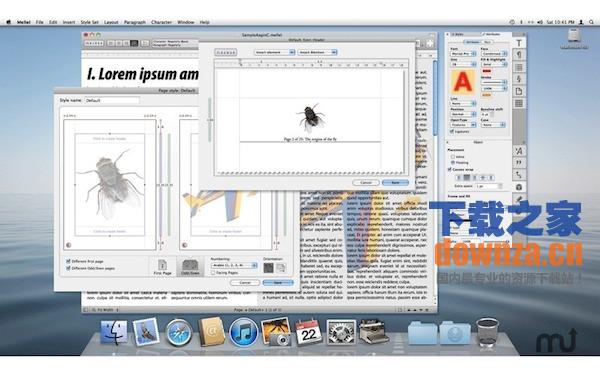
Task: Open the Help menu
Action: 204,22
